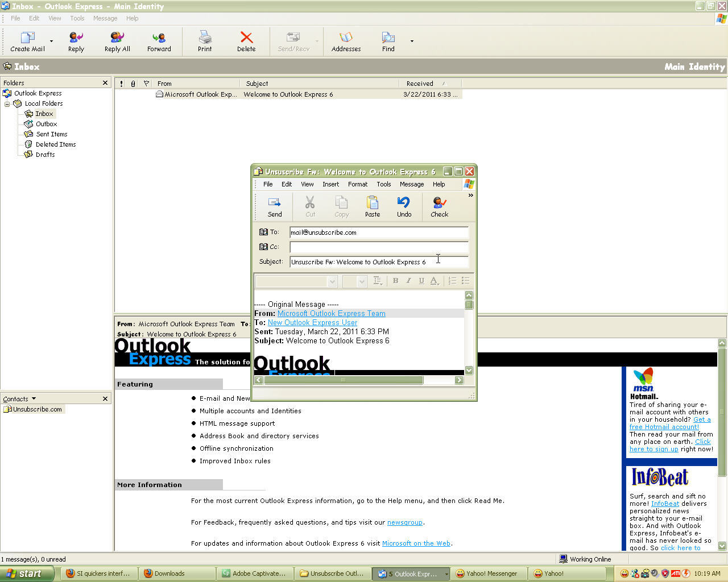Click the Print toolbar icon
728x582 pixels.
point(205,38)
